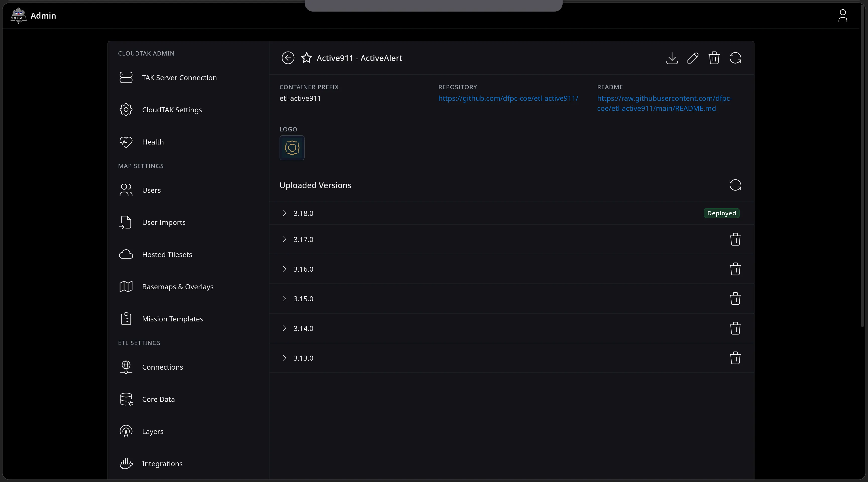Open the README.md raw link

click(x=664, y=104)
